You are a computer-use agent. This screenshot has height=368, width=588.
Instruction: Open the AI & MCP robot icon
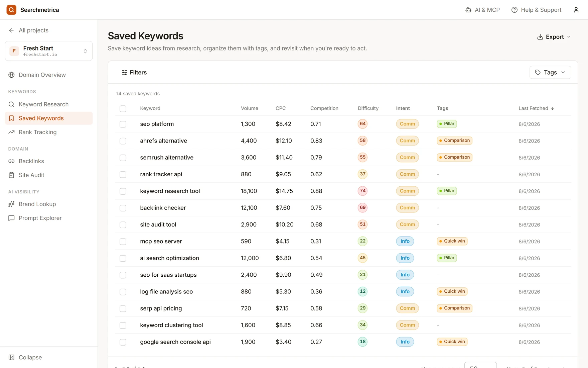(468, 10)
